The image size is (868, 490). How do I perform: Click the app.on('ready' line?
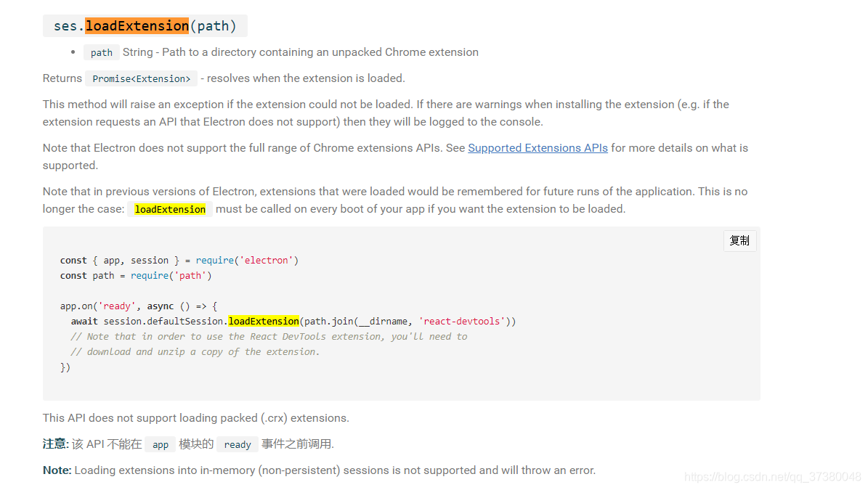139,306
